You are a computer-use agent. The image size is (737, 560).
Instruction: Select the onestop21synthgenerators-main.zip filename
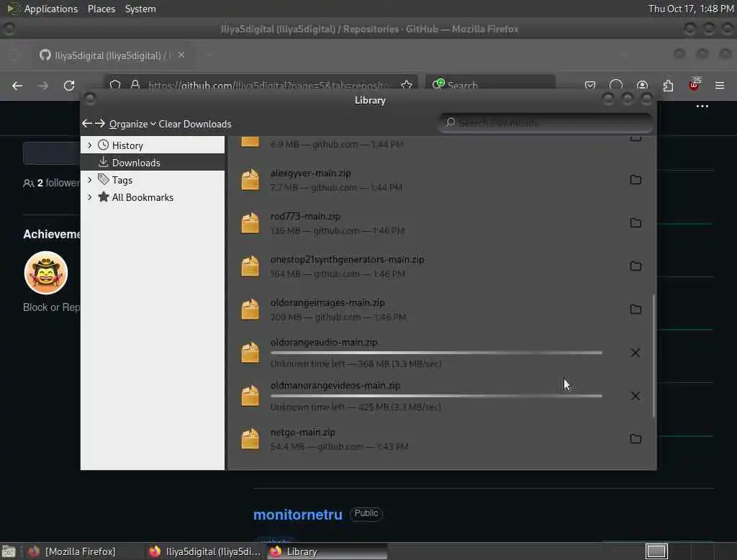coord(348,260)
